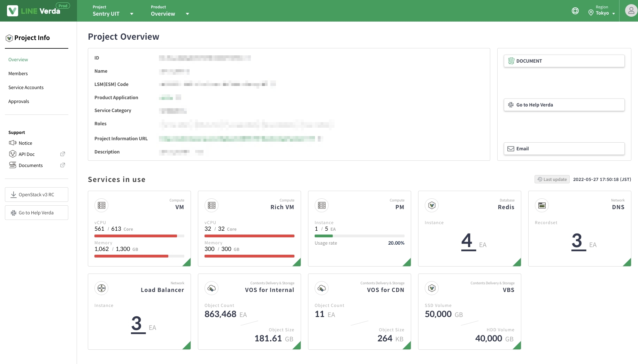Click the DNS network icon
Viewport: 638px width, 364px height.
pyautogui.click(x=542, y=205)
